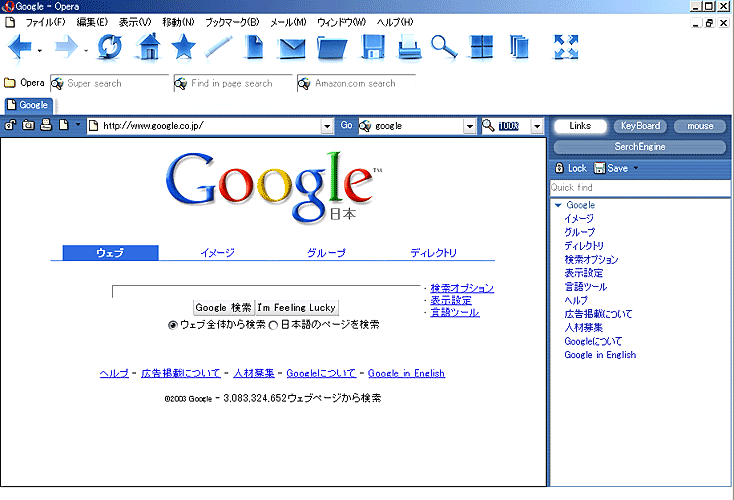This screenshot has height=500, width=734.
Task: Click the magnifying glass Search icon
Action: pos(444,47)
